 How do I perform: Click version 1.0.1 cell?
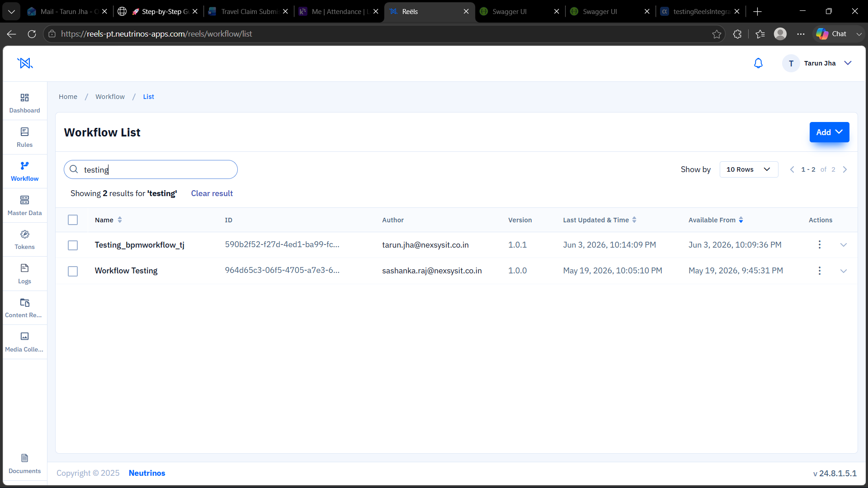pos(517,245)
